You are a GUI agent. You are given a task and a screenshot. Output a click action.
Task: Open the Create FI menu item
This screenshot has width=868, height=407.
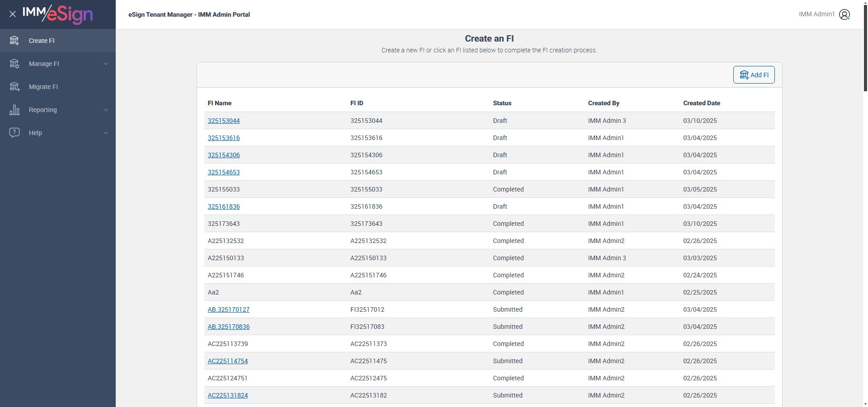click(58, 41)
